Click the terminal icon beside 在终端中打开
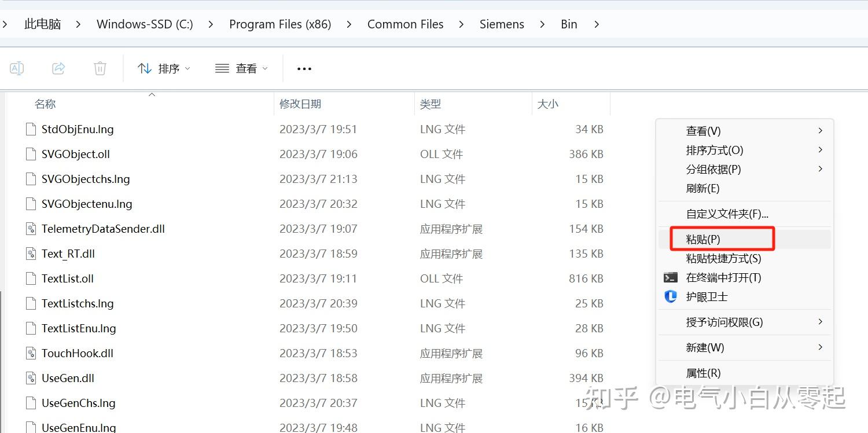This screenshot has height=433, width=868. point(671,277)
